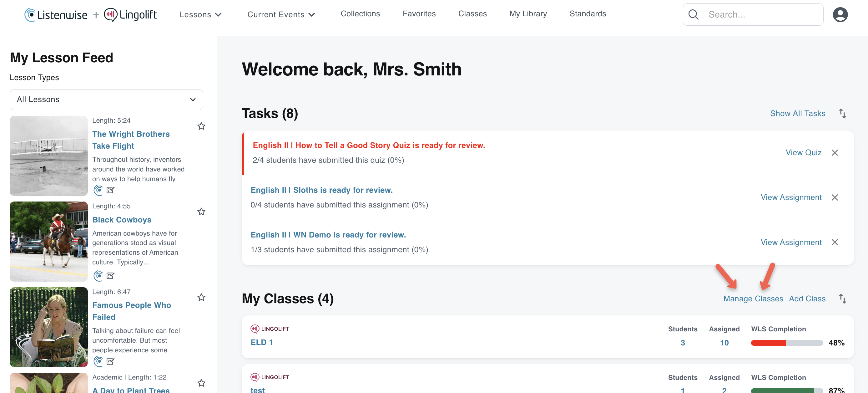Navigate to Classes
The image size is (868, 393).
(x=472, y=14)
